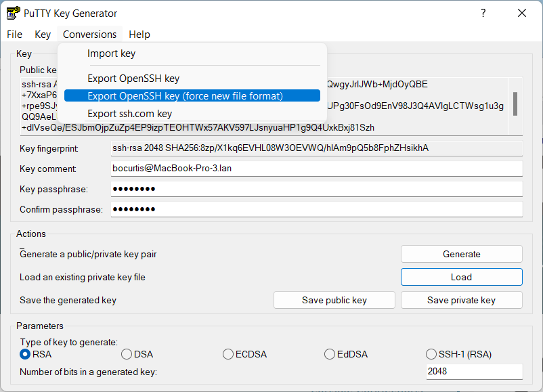Open the Help menu
This screenshot has height=392, width=543.
point(139,35)
